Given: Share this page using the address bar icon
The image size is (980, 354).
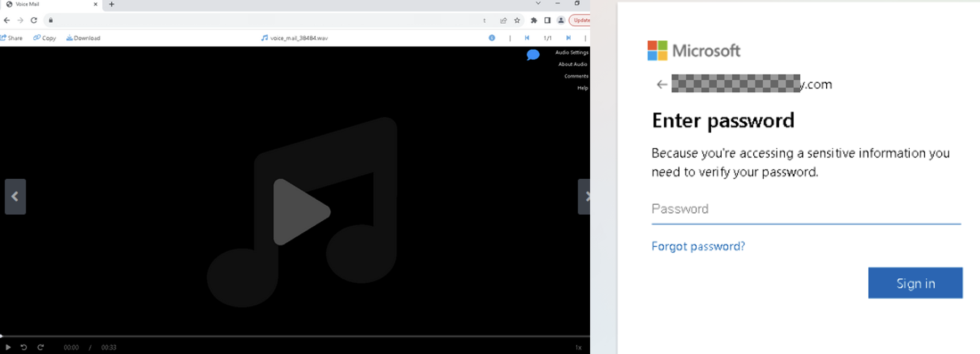Looking at the screenshot, I should click(503, 20).
